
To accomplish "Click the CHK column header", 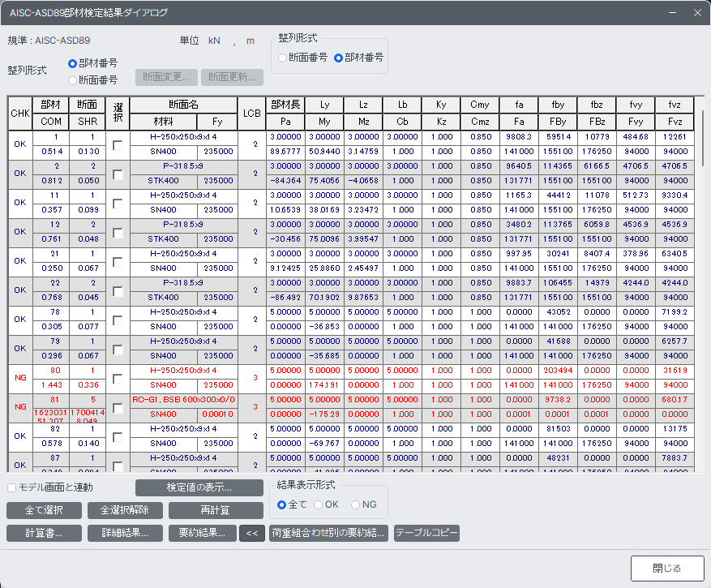I will click(x=20, y=113).
